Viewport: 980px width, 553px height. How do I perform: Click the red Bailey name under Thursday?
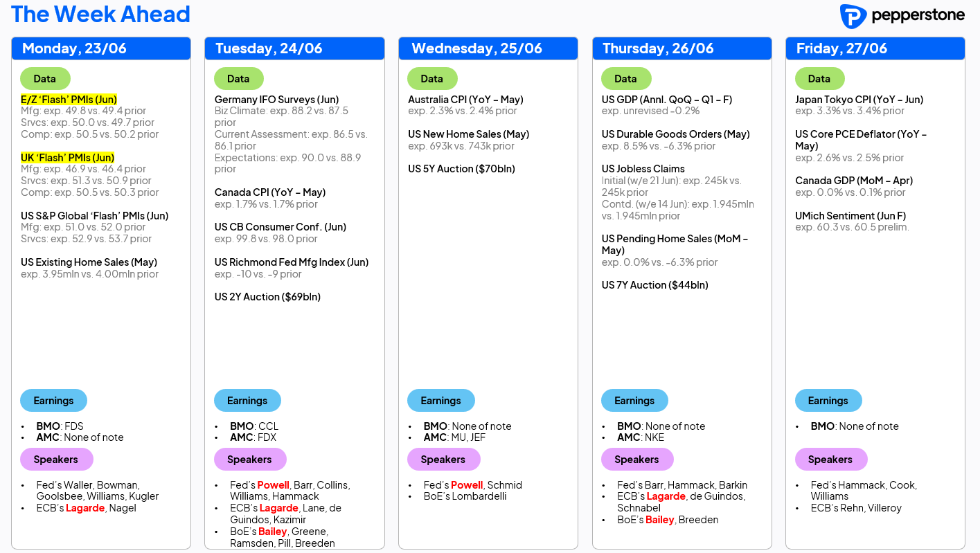(x=659, y=520)
